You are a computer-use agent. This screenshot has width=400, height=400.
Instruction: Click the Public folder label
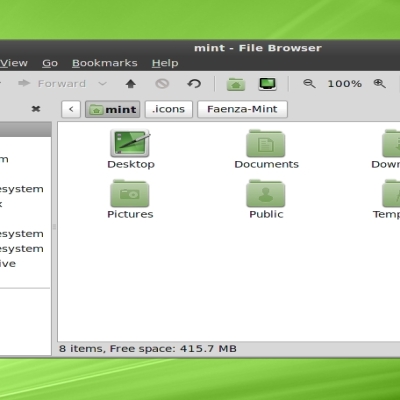coord(266,214)
